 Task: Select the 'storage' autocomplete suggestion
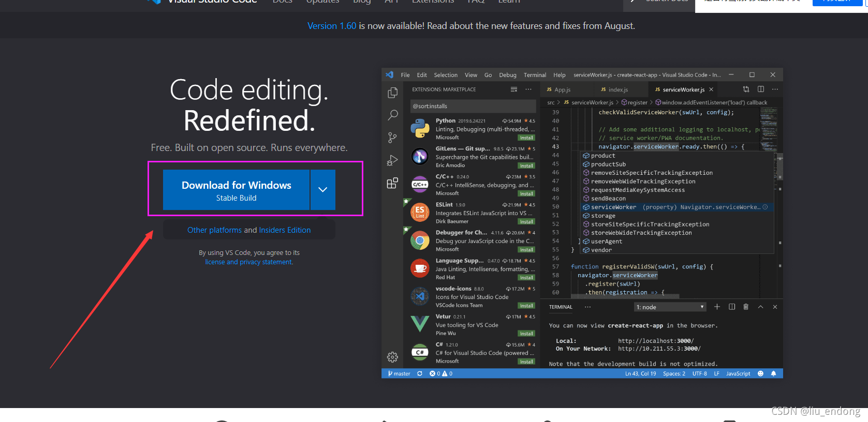[x=676, y=216]
